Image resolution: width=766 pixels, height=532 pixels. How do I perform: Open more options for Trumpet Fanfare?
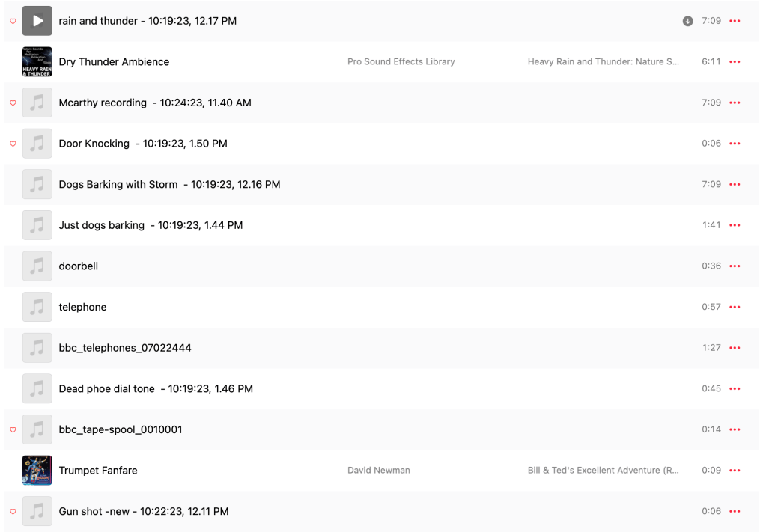click(x=735, y=471)
